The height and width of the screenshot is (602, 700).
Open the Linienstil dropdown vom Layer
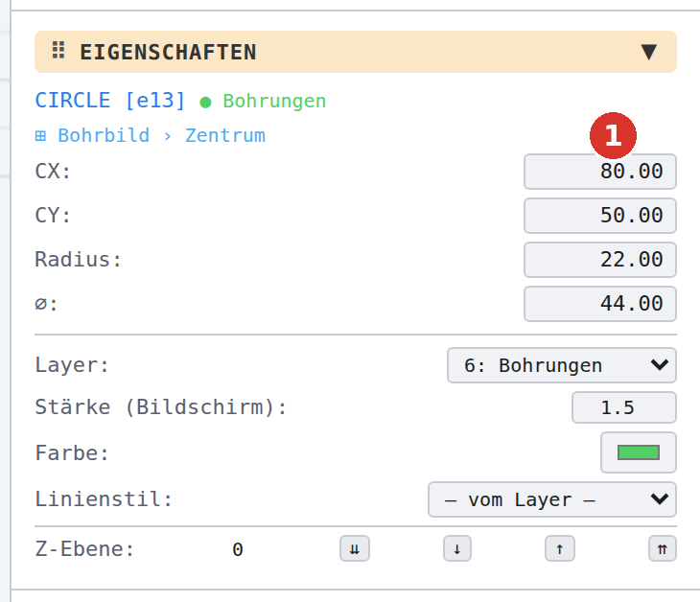(552, 499)
